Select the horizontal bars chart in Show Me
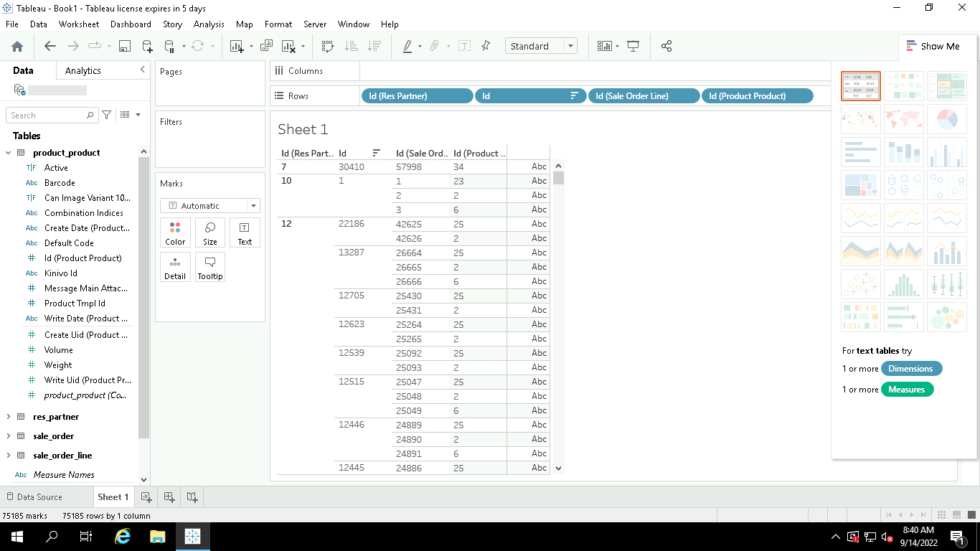Image resolution: width=980 pixels, height=551 pixels. (861, 152)
